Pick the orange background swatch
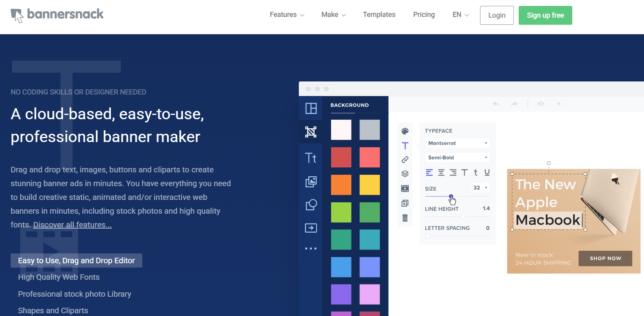Viewport: 644px width, 316px height. pyautogui.click(x=341, y=185)
